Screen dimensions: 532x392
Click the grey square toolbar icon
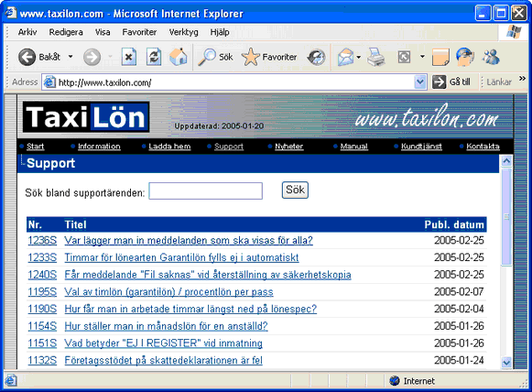tap(404, 57)
